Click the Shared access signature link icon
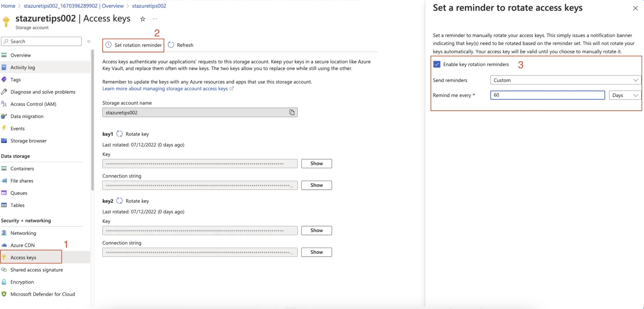The height and width of the screenshot is (309, 644). (x=4, y=270)
